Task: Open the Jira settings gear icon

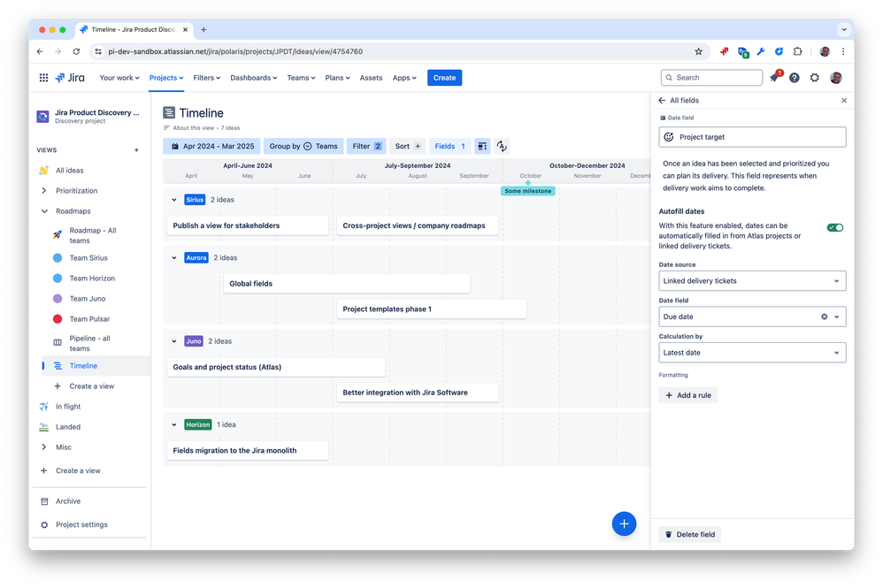Action: 814,78
